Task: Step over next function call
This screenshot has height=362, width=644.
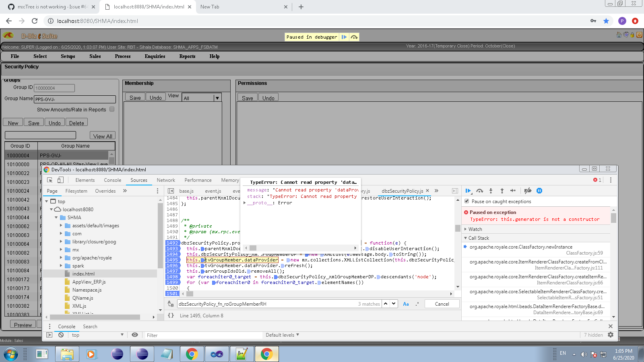Action: pos(479,191)
